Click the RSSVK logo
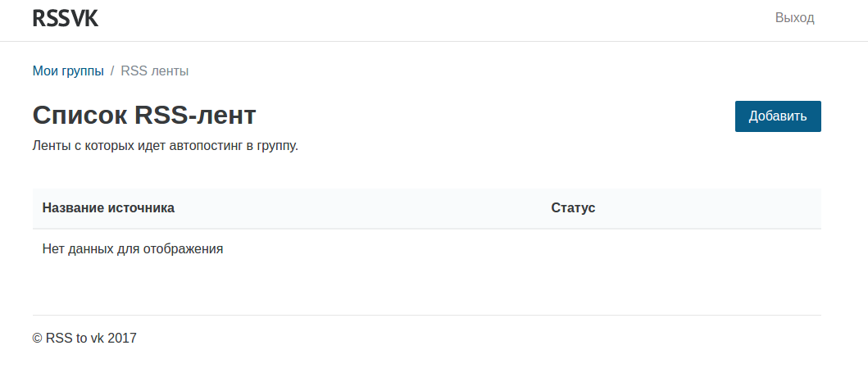The image size is (868, 373). pos(66,18)
